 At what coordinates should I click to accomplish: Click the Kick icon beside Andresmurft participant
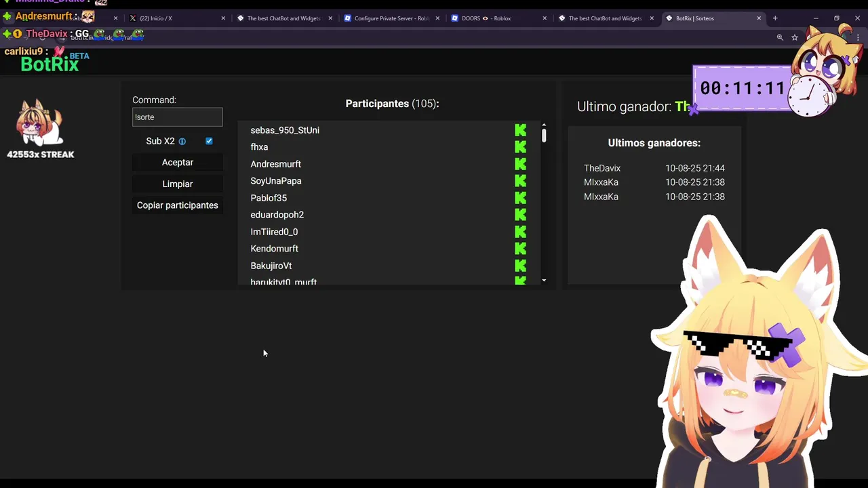[520, 164]
